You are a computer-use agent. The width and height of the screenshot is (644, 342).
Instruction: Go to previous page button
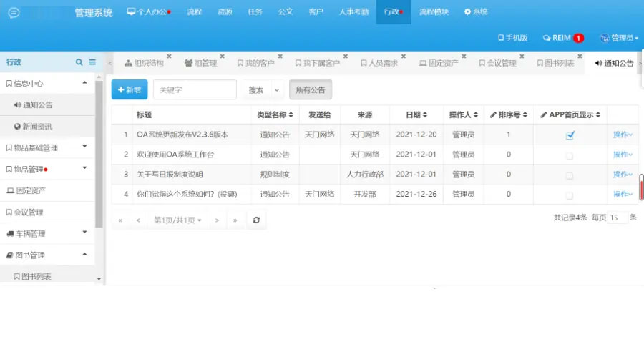point(138,220)
